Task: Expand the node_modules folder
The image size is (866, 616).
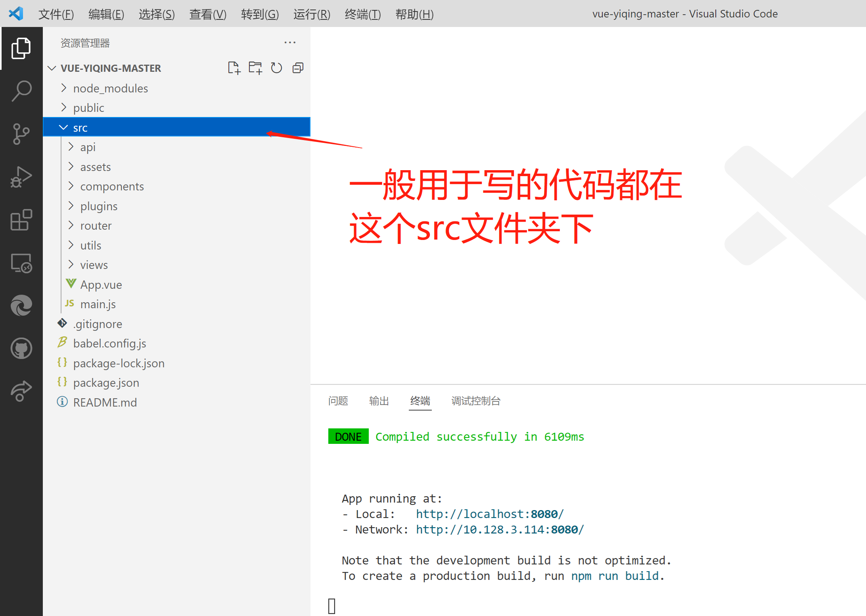Action: (110, 88)
